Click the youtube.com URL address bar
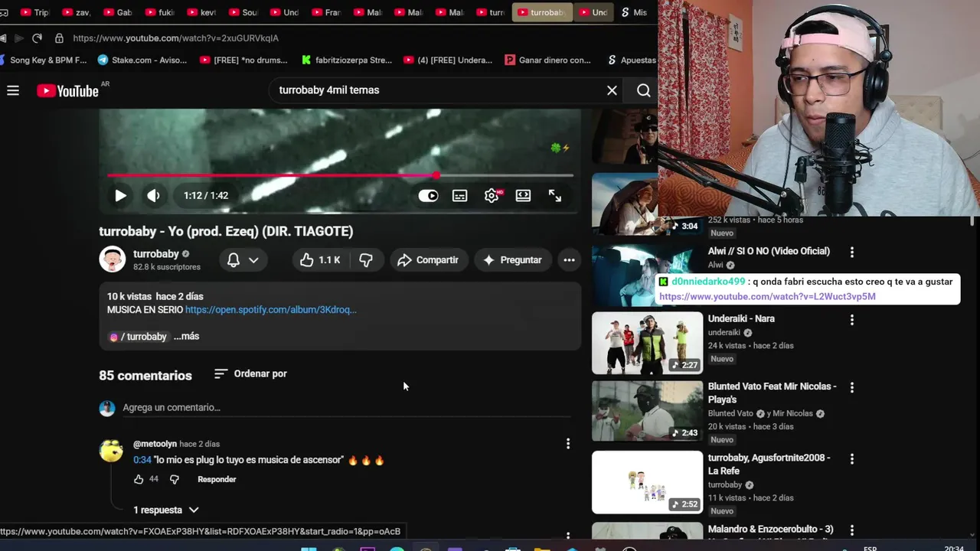This screenshot has width=980, height=551. click(x=176, y=38)
